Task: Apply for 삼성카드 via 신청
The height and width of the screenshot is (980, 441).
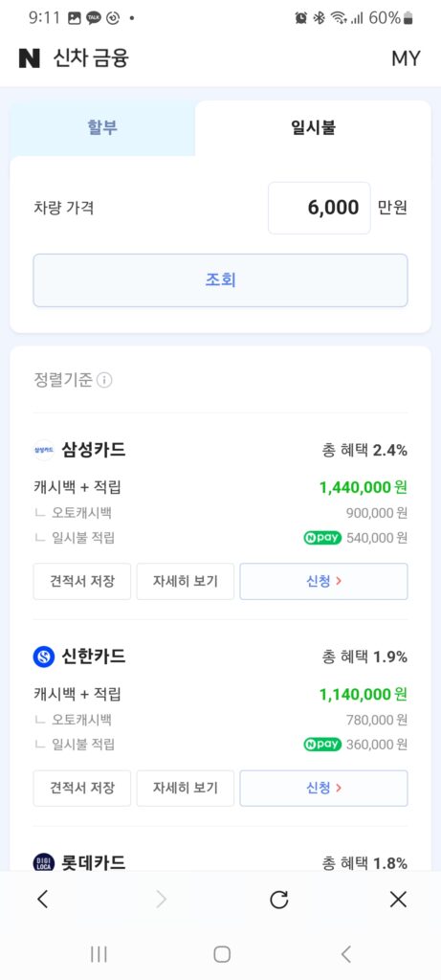Action: 323,581
